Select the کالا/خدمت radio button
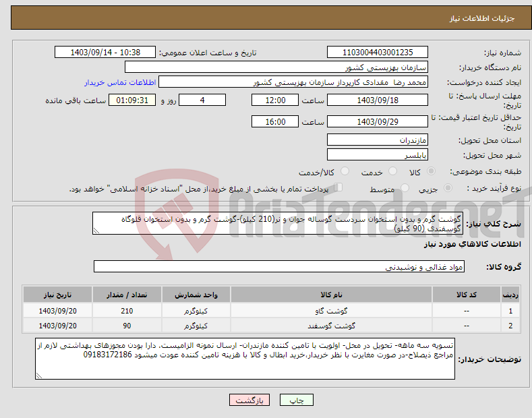The image size is (532, 418). (x=345, y=171)
